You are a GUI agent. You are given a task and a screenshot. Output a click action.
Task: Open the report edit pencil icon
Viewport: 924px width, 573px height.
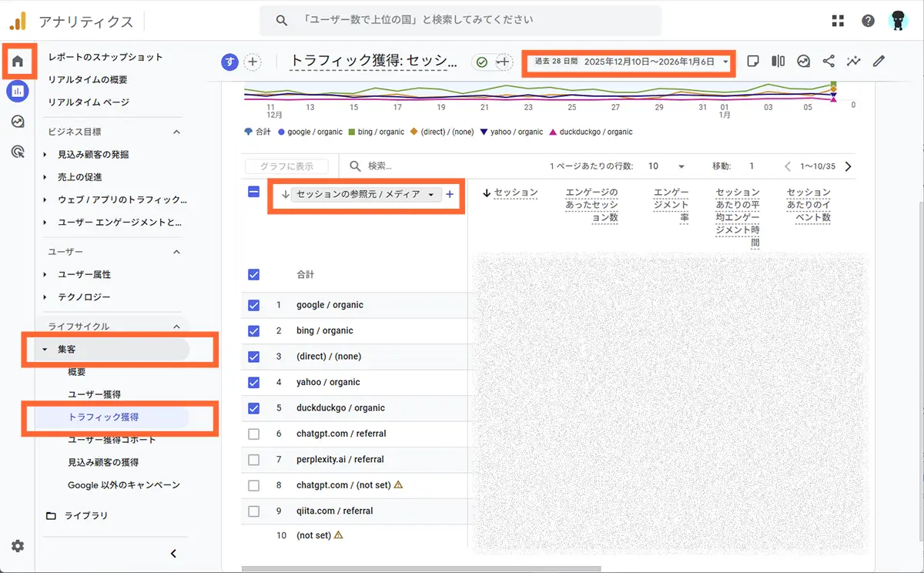click(879, 61)
